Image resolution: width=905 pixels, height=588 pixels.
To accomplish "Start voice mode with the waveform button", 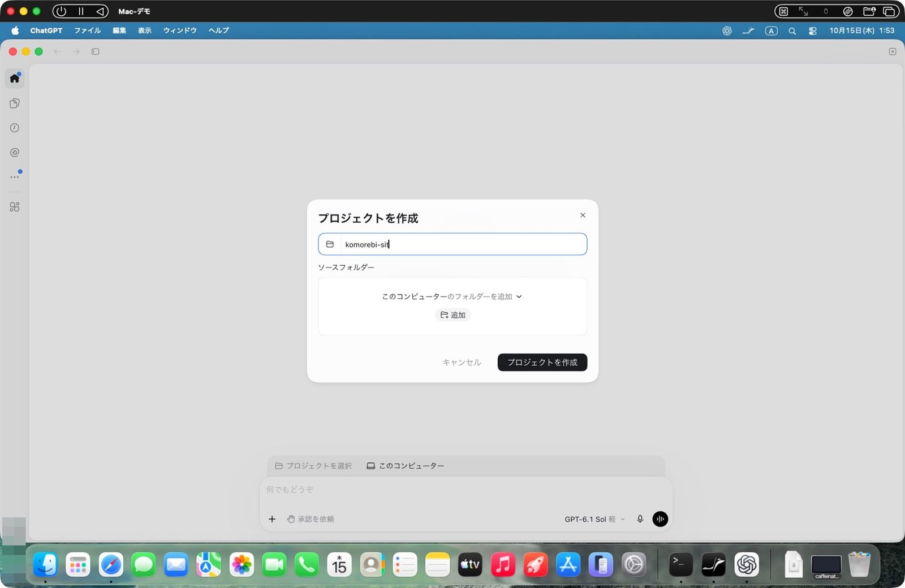I will click(x=660, y=519).
